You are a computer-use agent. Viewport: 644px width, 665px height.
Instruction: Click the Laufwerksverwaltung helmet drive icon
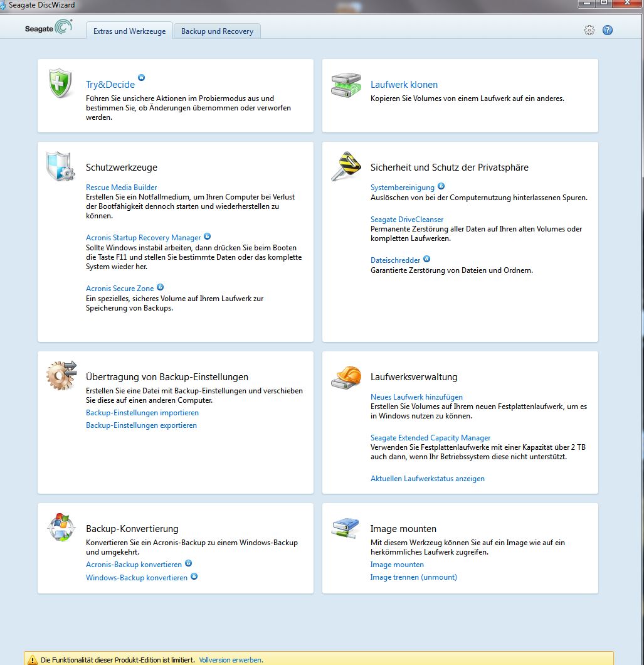(346, 377)
